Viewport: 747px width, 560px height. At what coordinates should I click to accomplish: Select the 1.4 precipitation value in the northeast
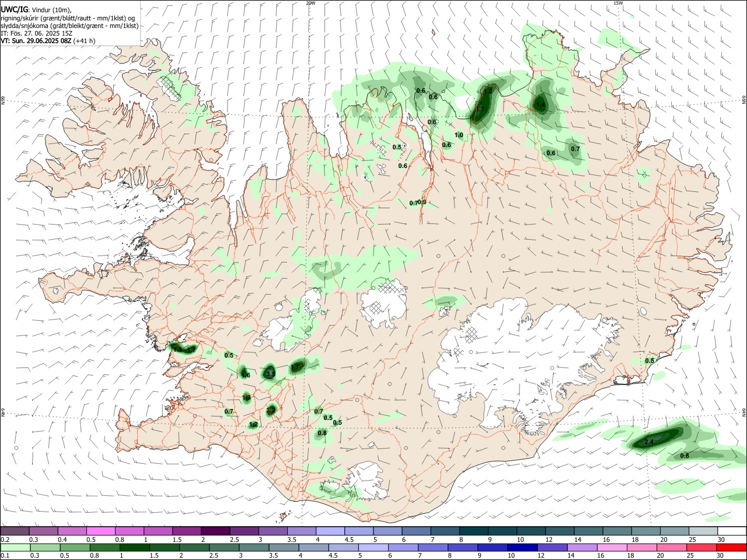pyautogui.click(x=540, y=106)
